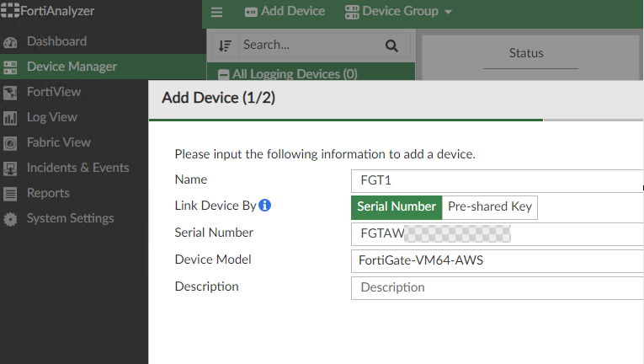The height and width of the screenshot is (364, 644).
Task: Go to Incidents & Events menu
Action: click(x=77, y=168)
